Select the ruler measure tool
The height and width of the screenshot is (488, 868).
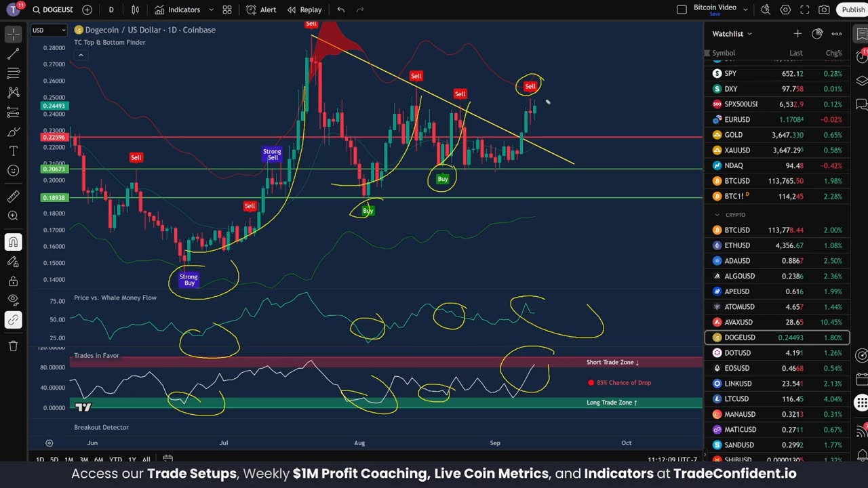13,197
